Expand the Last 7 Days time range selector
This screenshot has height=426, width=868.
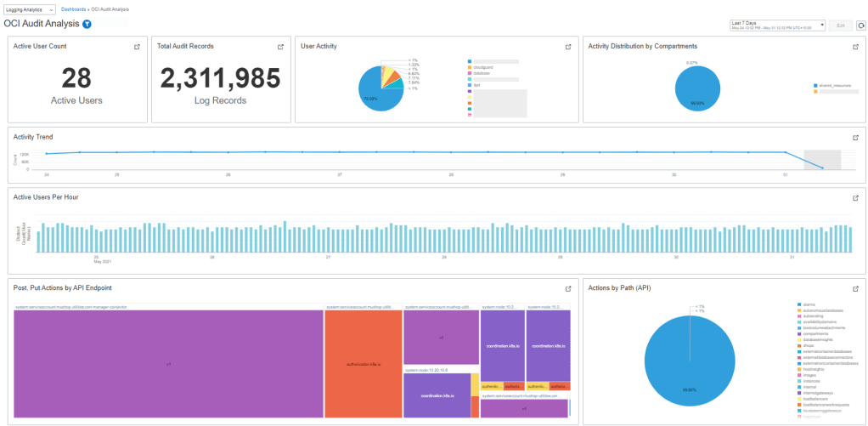[776, 26]
